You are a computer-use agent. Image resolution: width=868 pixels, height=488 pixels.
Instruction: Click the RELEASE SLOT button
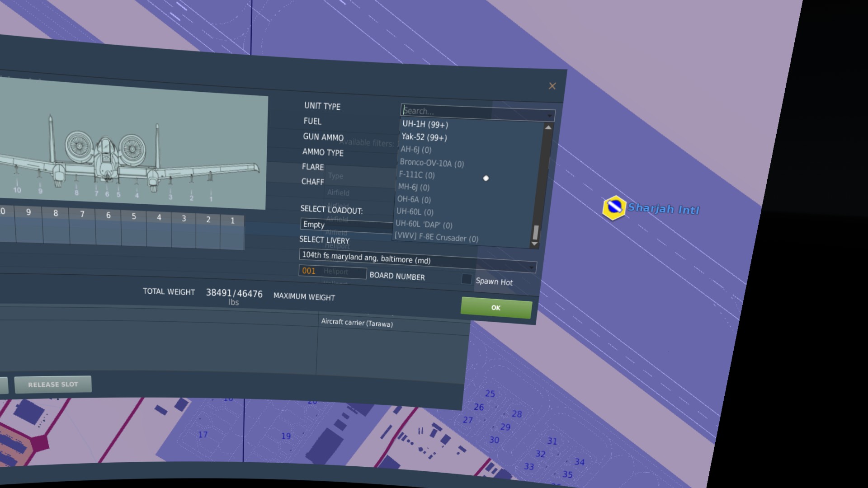point(53,384)
